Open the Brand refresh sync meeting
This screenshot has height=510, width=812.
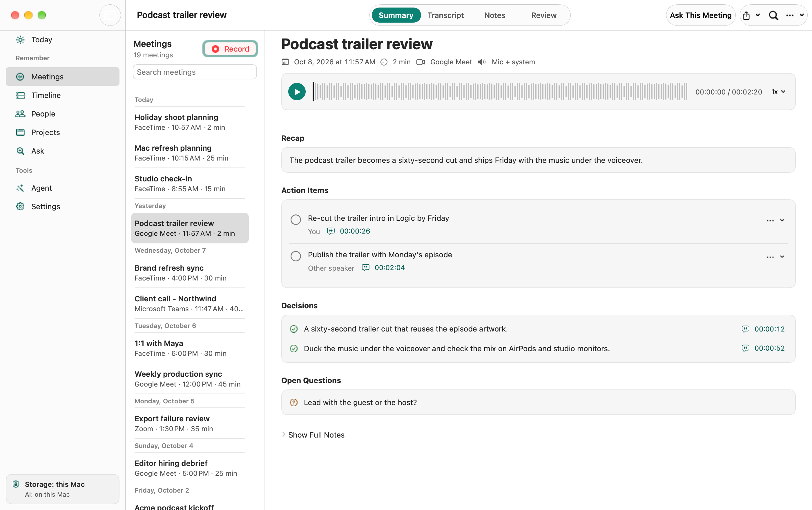[x=190, y=273]
